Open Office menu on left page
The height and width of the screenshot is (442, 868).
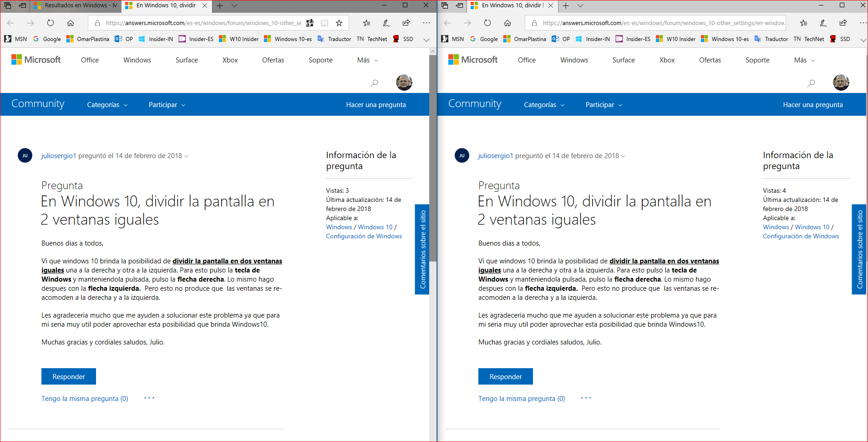coord(90,60)
